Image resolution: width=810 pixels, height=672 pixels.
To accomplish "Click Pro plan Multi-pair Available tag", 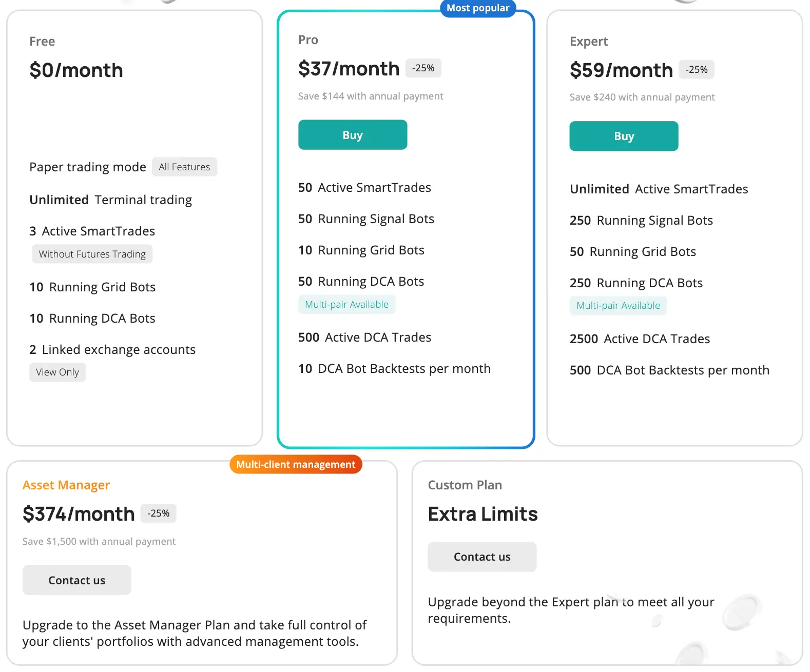I will [x=346, y=304].
